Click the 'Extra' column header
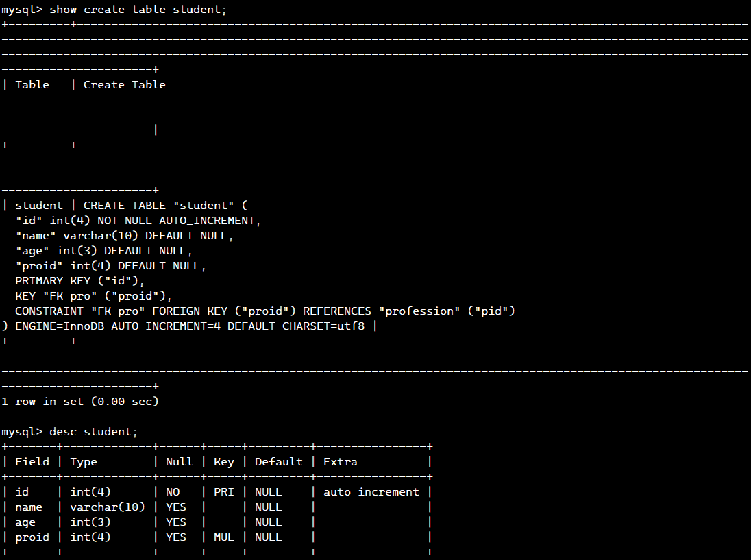 click(x=340, y=462)
